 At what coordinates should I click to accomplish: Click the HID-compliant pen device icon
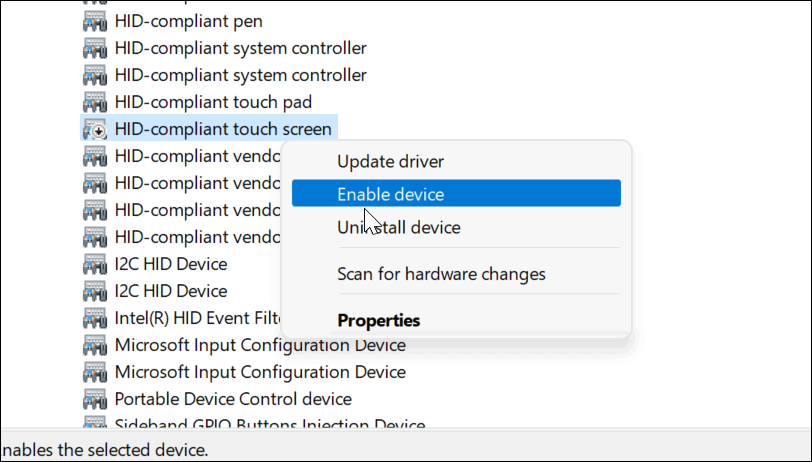tap(95, 21)
